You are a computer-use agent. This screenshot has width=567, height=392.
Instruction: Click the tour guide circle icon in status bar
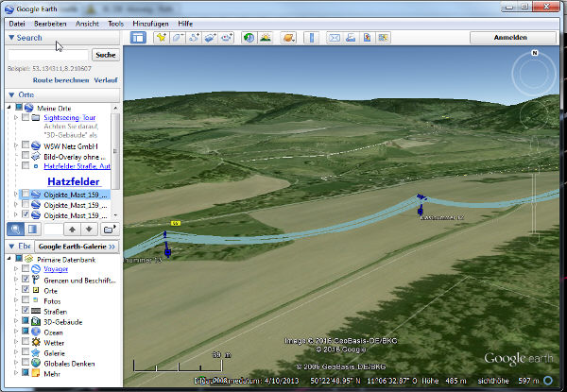[548, 381]
